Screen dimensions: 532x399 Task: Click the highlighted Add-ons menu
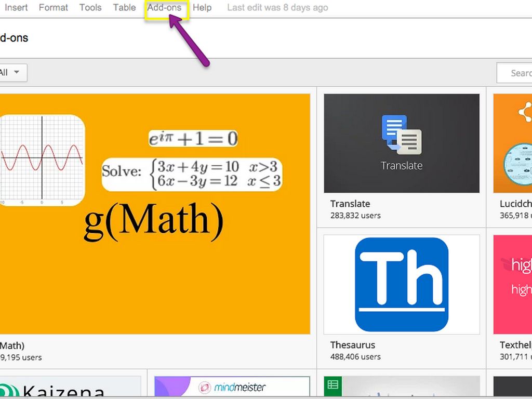(165, 8)
